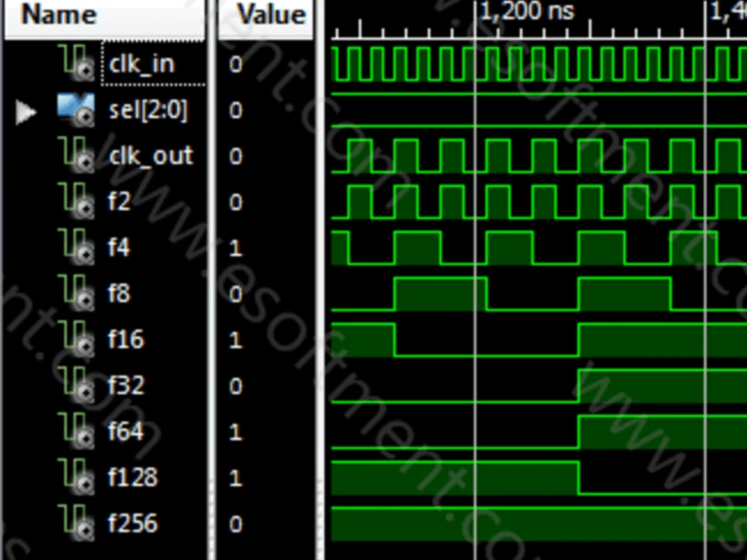747x560 pixels.
Task: Expand the sel[2:0] bus signal
Action: [x=26, y=110]
